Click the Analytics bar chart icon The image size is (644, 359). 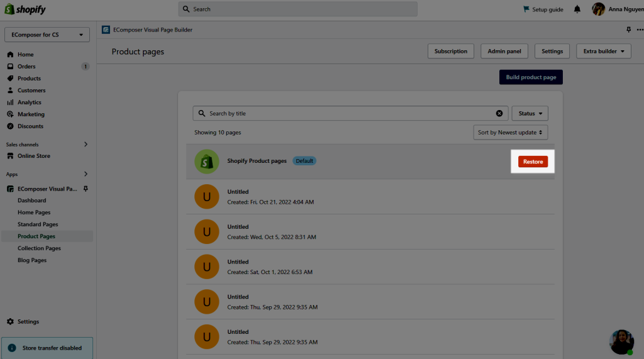coord(10,102)
